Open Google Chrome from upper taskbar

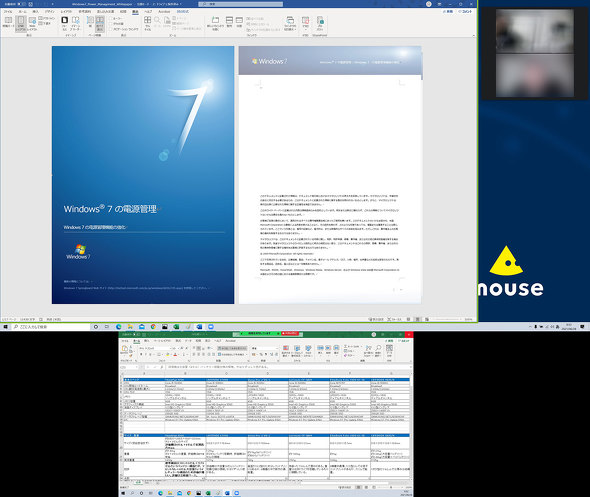(x=153, y=327)
